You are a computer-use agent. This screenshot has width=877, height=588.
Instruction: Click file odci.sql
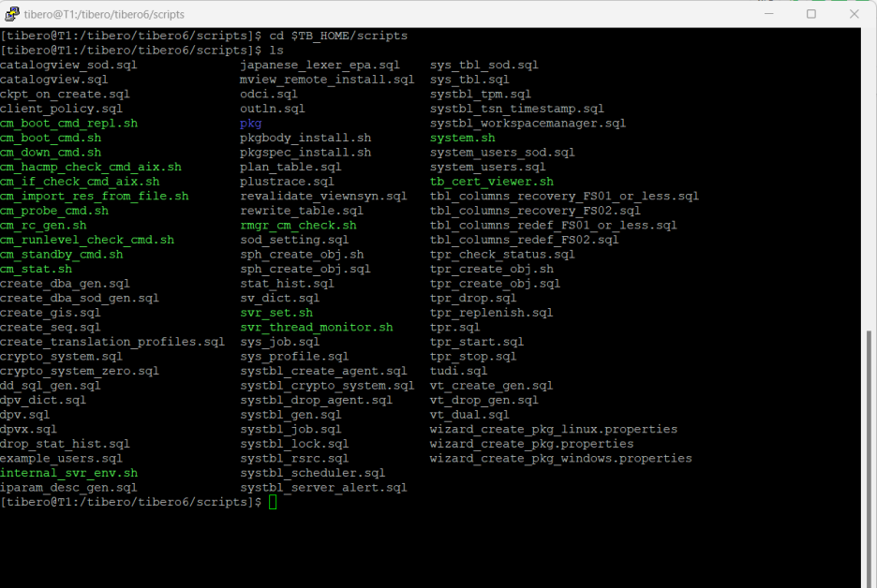click(269, 94)
